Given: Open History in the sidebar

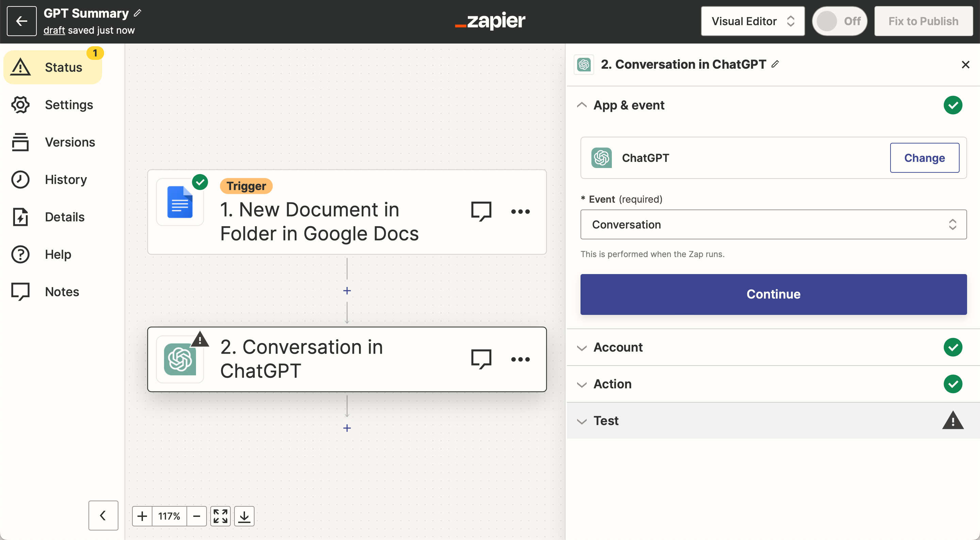Looking at the screenshot, I should (65, 180).
